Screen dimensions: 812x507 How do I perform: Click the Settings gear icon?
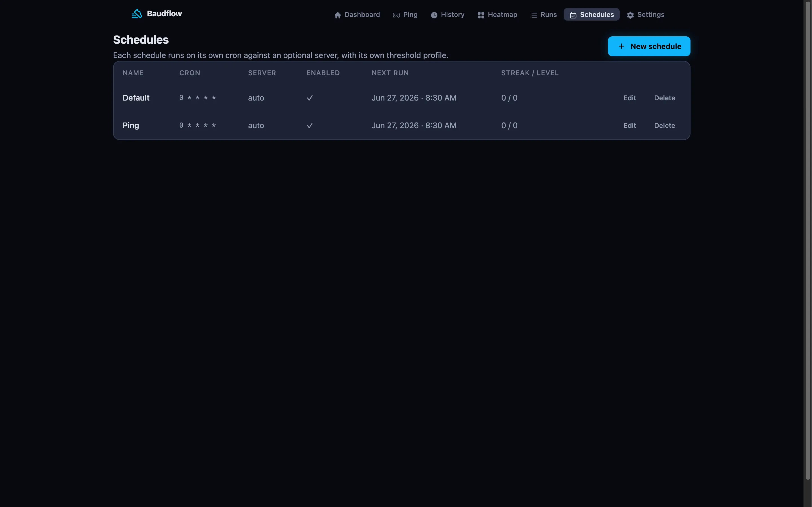tap(630, 15)
